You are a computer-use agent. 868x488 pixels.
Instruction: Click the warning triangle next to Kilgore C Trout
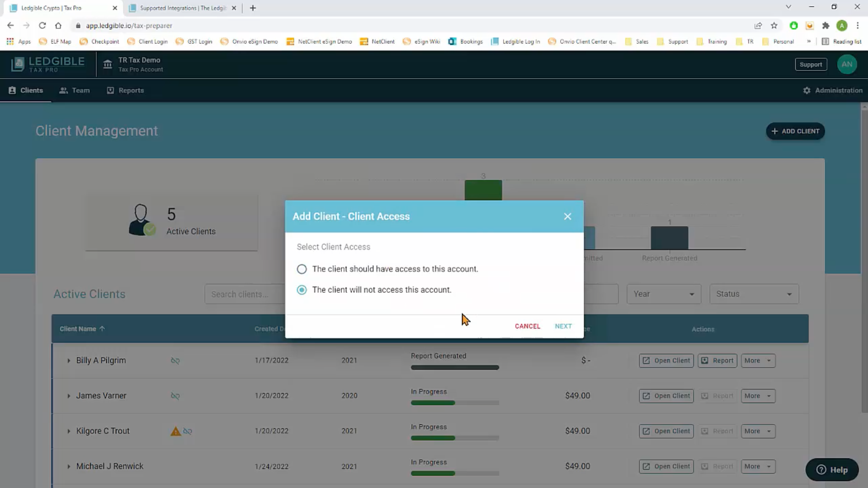click(175, 431)
